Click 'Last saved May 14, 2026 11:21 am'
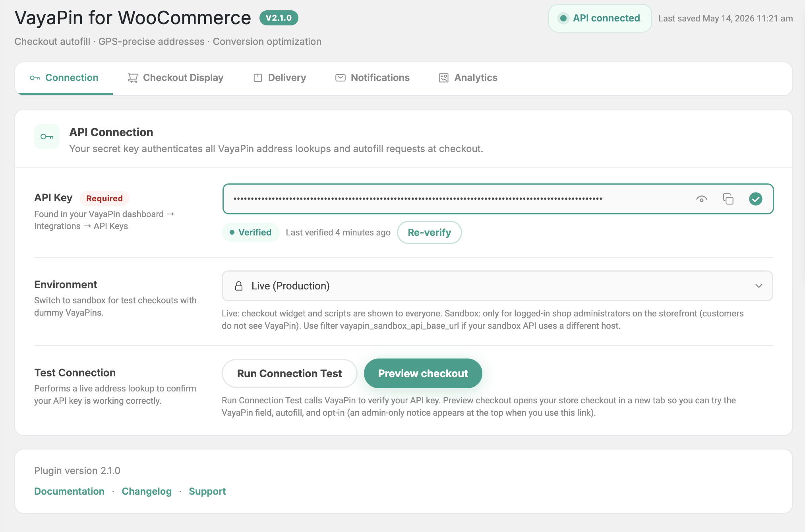The width and height of the screenshot is (805, 532). (x=726, y=18)
